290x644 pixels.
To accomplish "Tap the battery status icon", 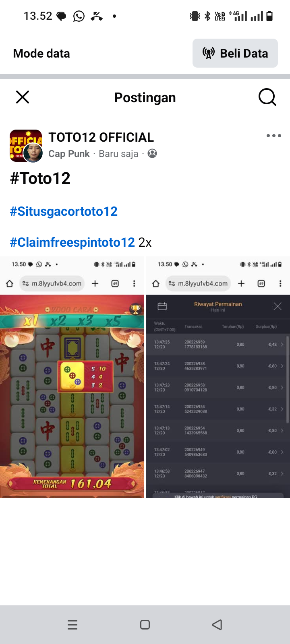I will tap(269, 16).
